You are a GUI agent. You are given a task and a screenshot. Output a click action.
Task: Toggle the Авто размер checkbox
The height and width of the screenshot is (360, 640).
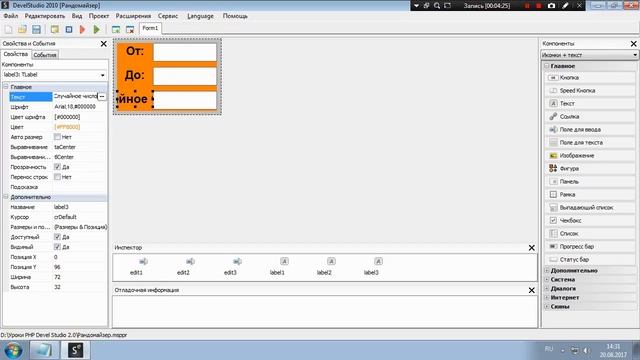click(57, 137)
